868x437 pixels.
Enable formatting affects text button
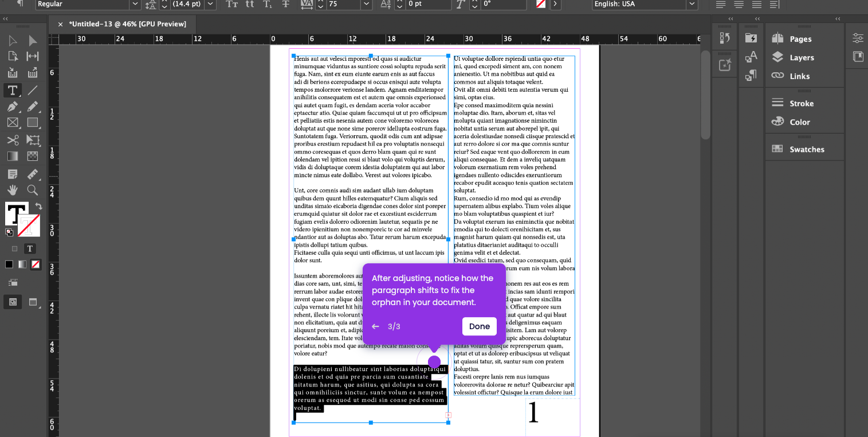pos(30,248)
